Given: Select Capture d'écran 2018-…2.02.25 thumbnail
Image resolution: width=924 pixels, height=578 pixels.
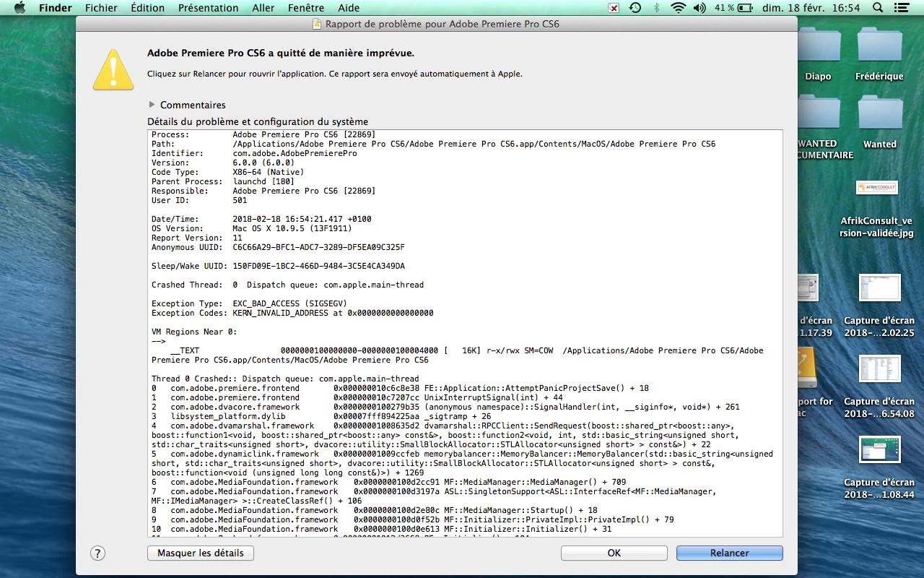Looking at the screenshot, I should click(x=879, y=288).
